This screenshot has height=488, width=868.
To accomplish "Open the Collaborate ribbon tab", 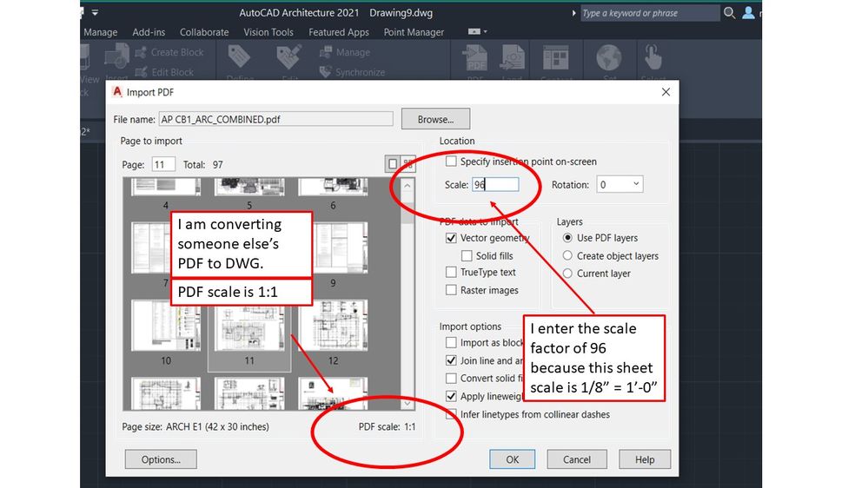I will [204, 32].
